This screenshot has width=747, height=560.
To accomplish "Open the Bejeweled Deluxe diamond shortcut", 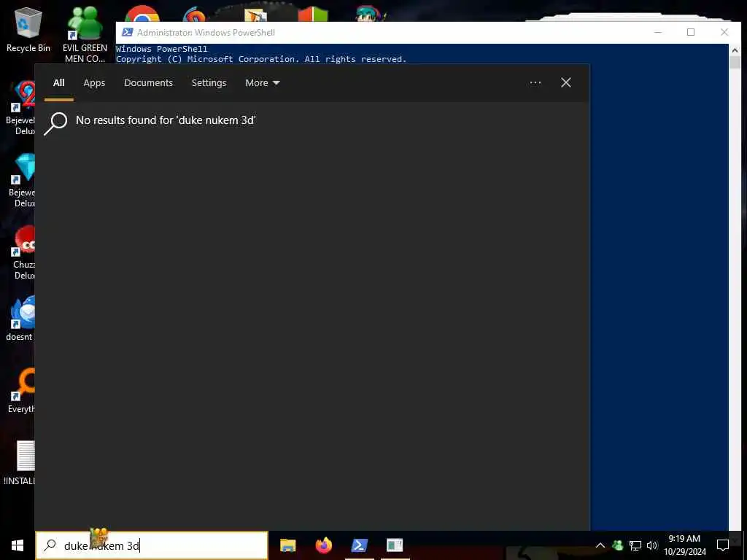I will coord(21,180).
